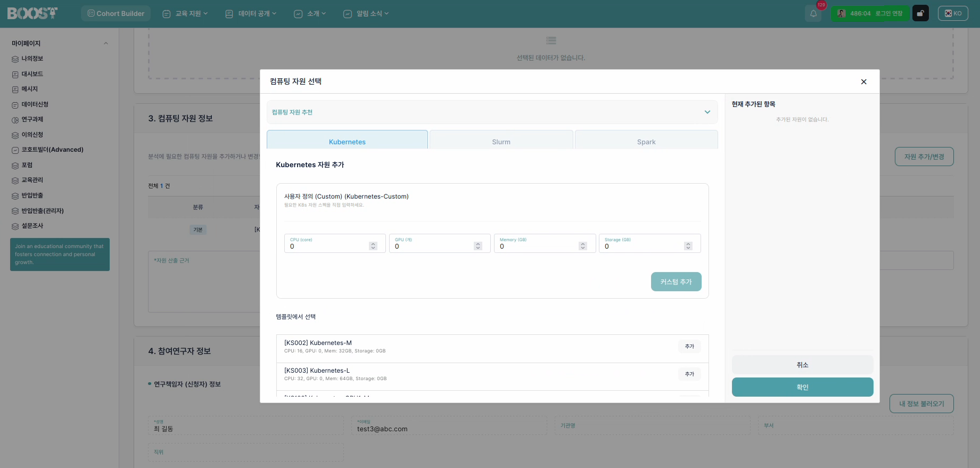Screen dimensions: 980x468
Task: Click the 나의정보 sidebar icon
Action: pyautogui.click(x=15, y=59)
